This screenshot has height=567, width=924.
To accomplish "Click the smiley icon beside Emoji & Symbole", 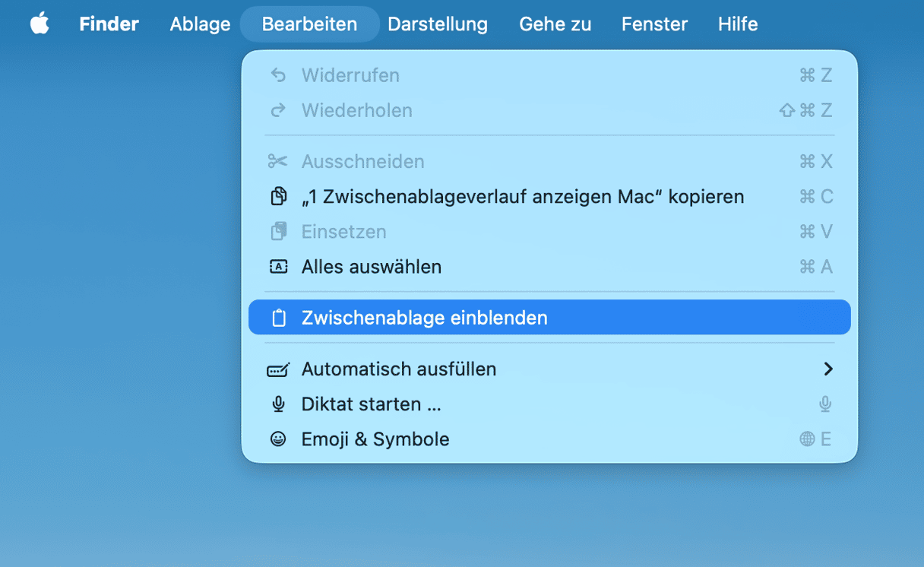I will click(x=279, y=439).
